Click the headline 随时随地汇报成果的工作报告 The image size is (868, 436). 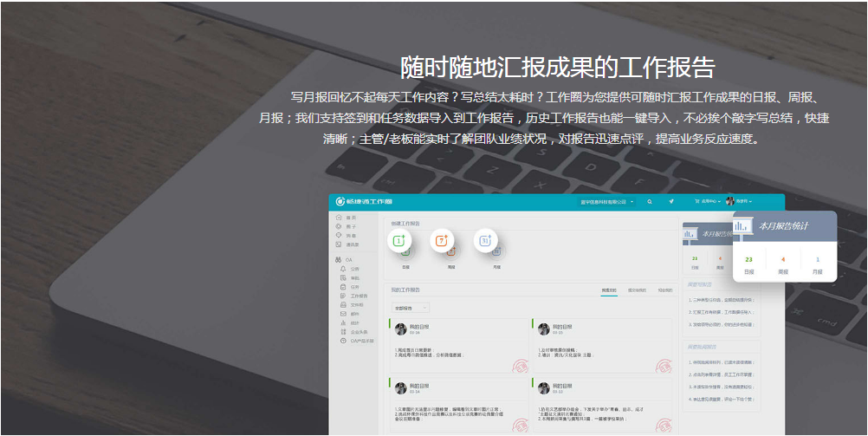coord(558,67)
